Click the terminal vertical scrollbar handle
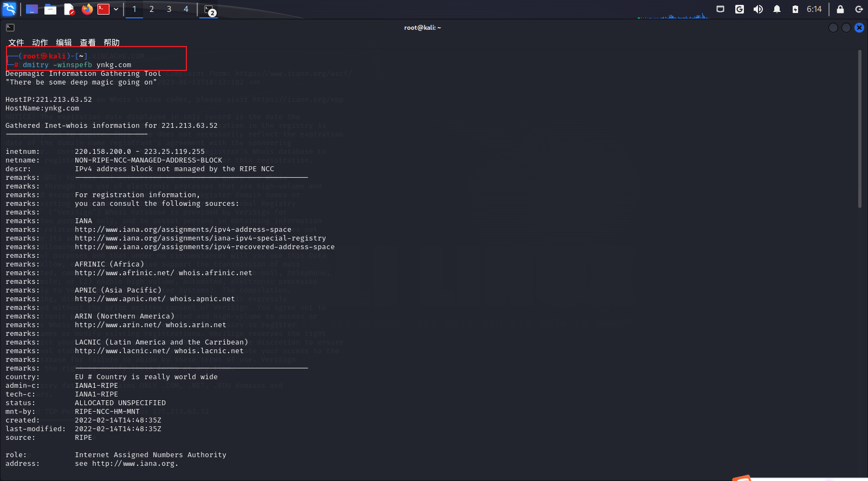Viewport: 868px width, 481px height. coord(860,129)
